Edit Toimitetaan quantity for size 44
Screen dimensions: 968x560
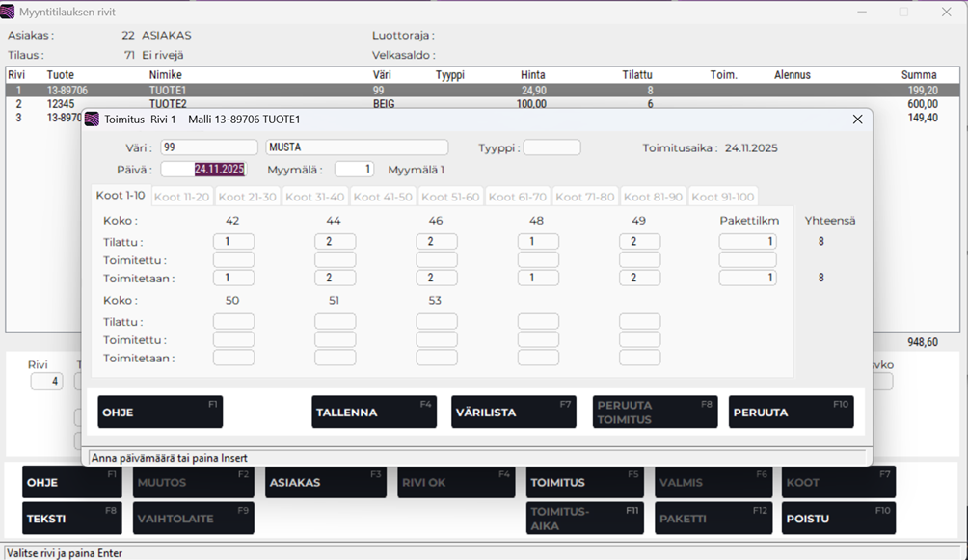(335, 278)
